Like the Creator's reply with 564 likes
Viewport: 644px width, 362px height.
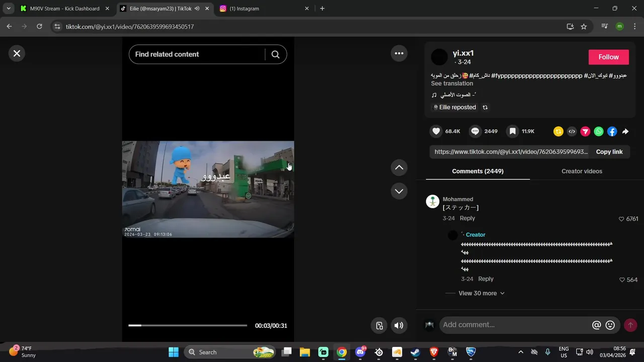point(622,280)
